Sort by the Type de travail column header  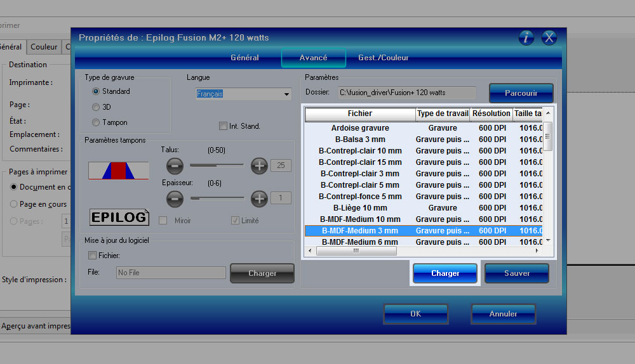pos(443,114)
